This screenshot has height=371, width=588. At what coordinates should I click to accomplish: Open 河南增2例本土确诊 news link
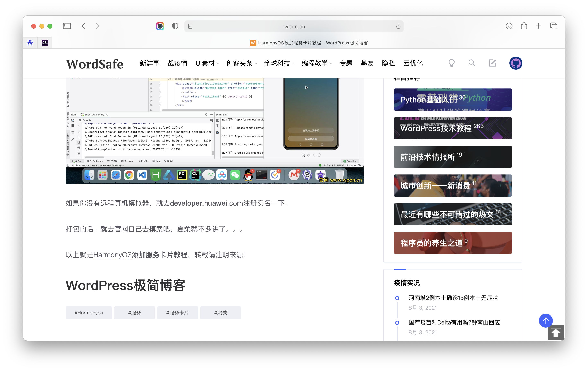(x=453, y=298)
